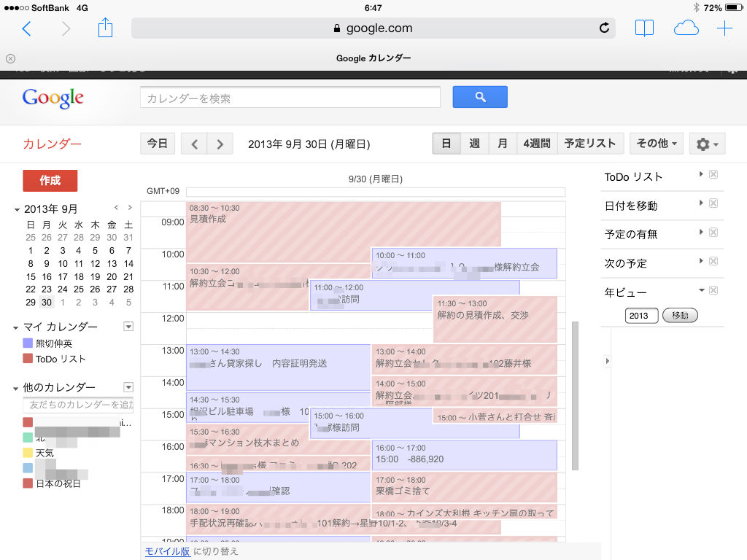Expand the 日付を移動 gadget
This screenshot has height=560, width=747.
point(701,203)
